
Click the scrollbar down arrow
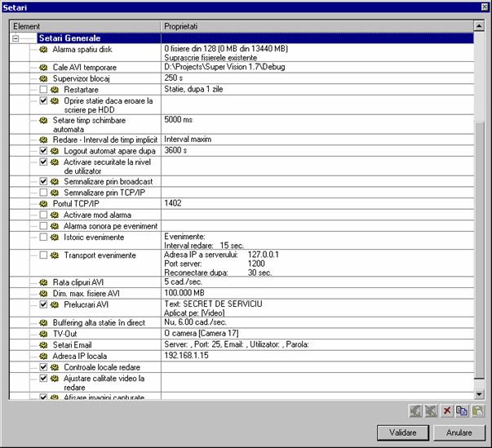[480, 394]
